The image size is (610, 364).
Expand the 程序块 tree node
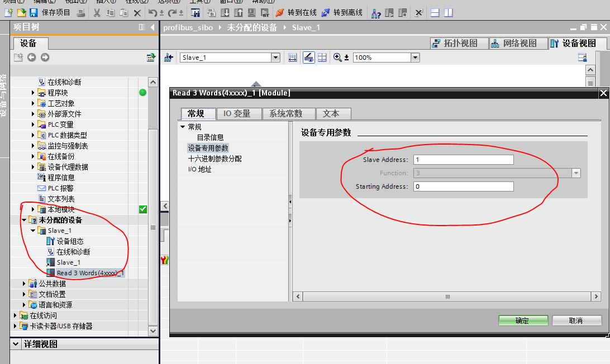33,93
